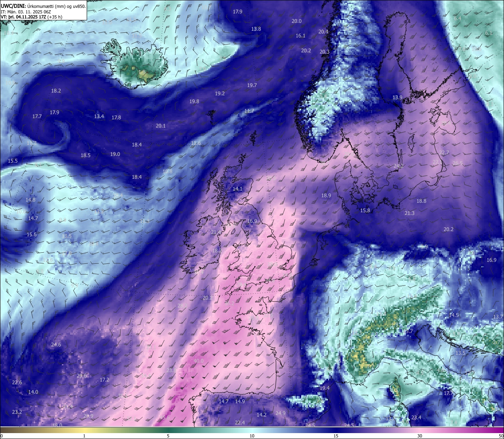
Task: Click the 23.4 value label
Action: (x=416, y=418)
